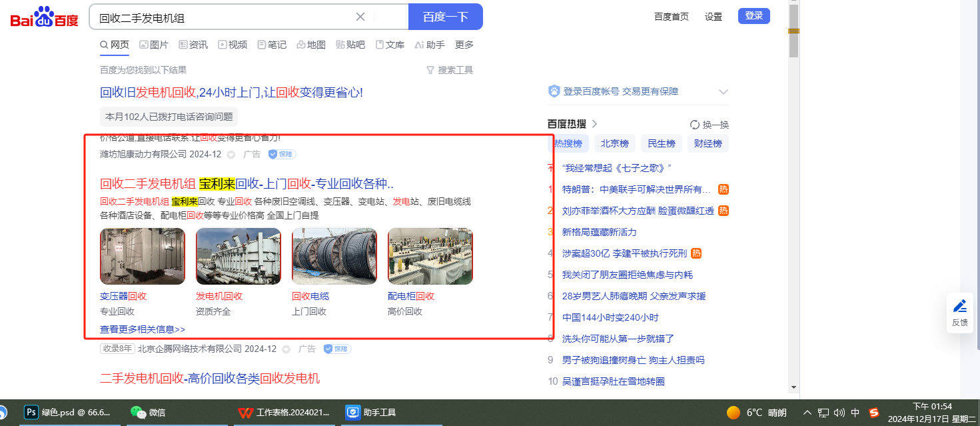This screenshot has height=426, width=980.
Task: Click 保障 badge on 北京企腾网络 result
Action: click(338, 349)
